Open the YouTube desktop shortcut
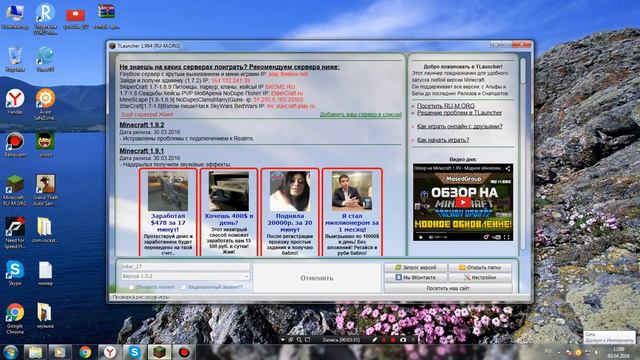Screen dimensions: 640x360 point(76,18)
